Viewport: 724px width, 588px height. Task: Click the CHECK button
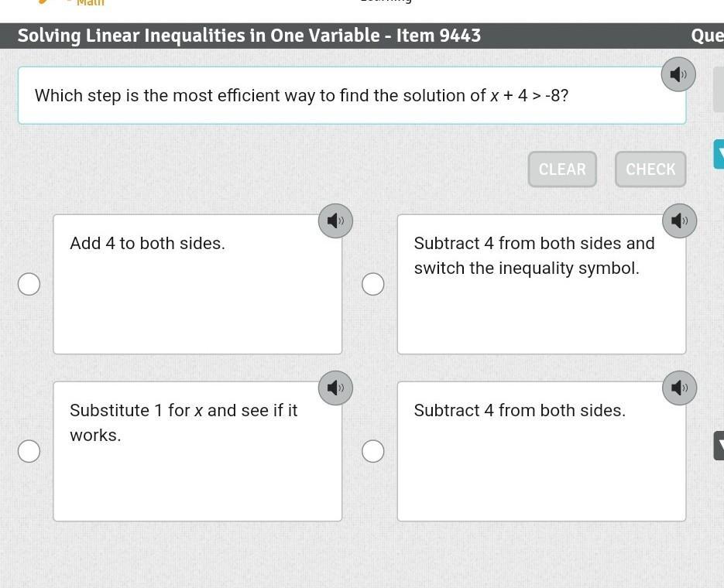(650, 169)
